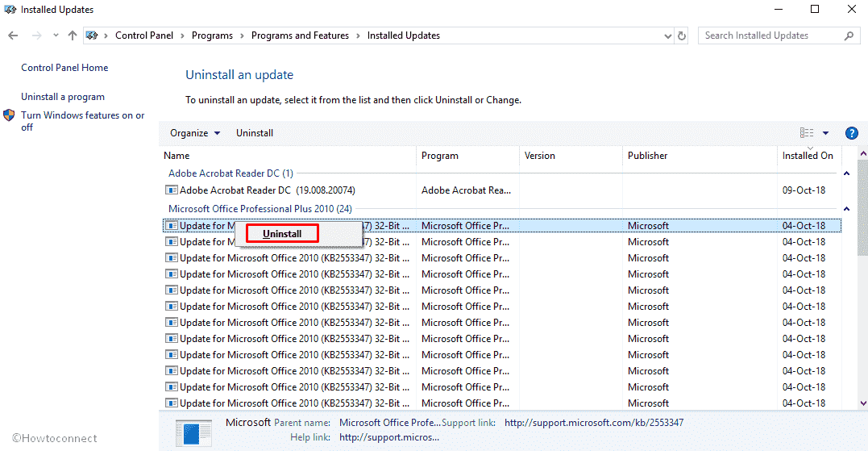This screenshot has width=868, height=451.
Task: Open Help with the question mark icon
Action: coord(851,133)
